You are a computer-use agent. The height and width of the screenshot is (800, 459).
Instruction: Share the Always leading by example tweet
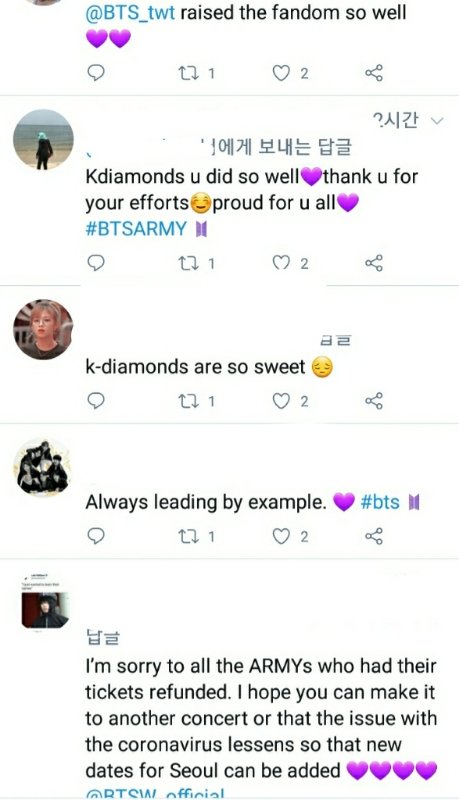[374, 536]
